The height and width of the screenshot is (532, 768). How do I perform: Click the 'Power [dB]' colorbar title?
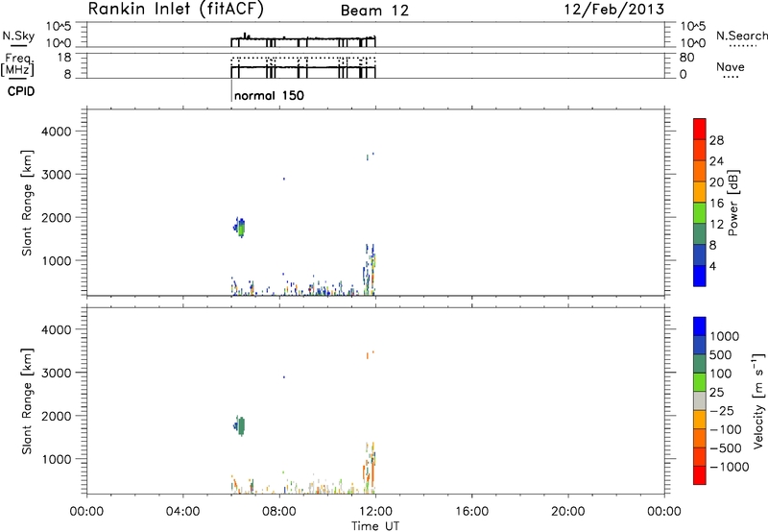732,203
